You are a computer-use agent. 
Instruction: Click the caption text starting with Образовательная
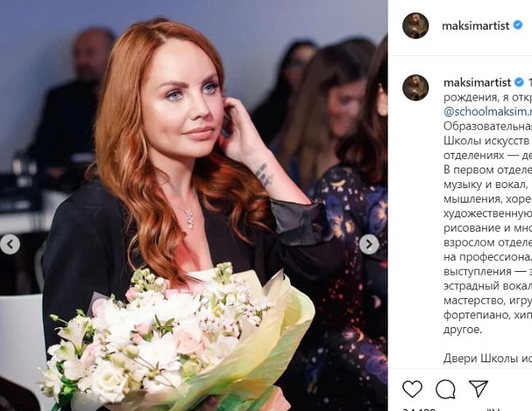tap(488, 126)
